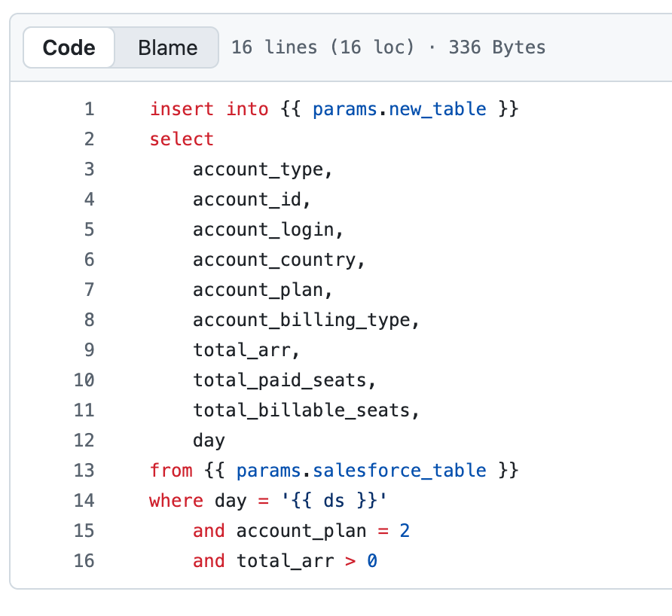The width and height of the screenshot is (672, 616).
Task: Select the Code tab
Action: (x=69, y=47)
